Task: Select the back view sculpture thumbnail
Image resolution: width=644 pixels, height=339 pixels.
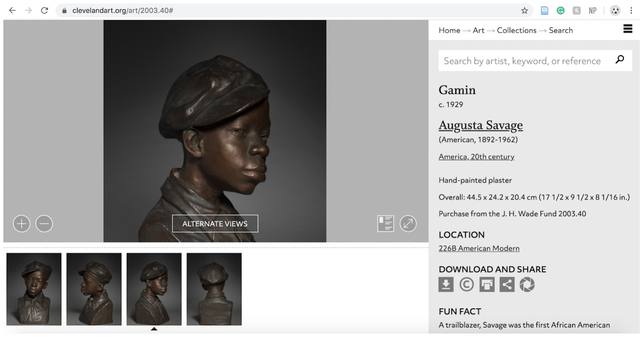Action: (x=214, y=289)
